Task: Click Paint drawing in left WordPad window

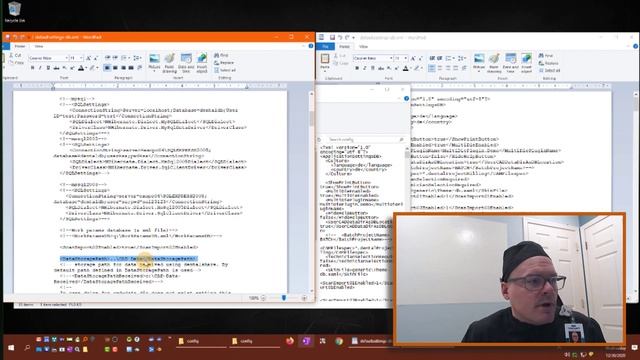Action: (169, 62)
